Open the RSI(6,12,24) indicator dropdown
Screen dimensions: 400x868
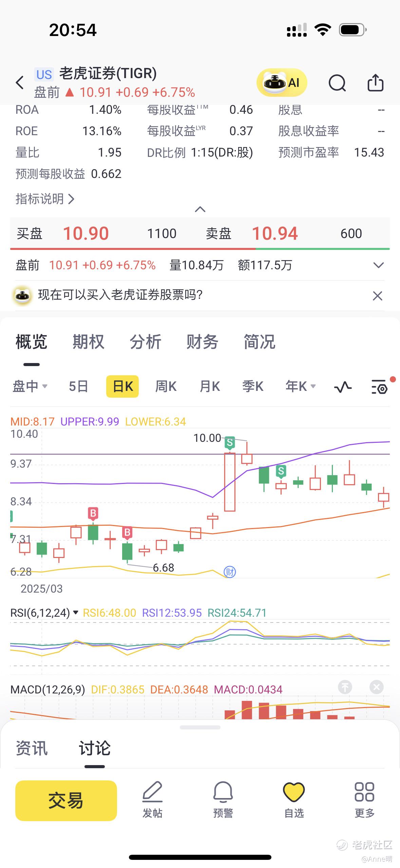click(x=44, y=613)
